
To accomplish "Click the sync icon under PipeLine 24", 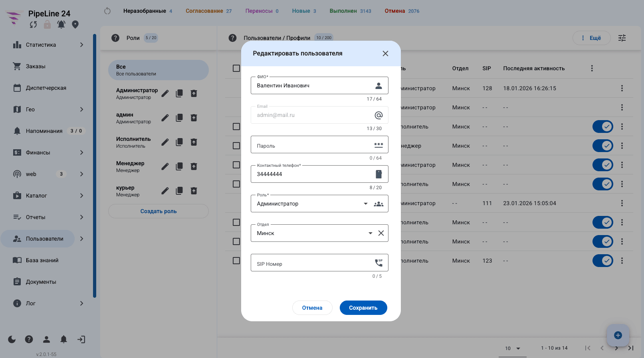I will point(34,25).
